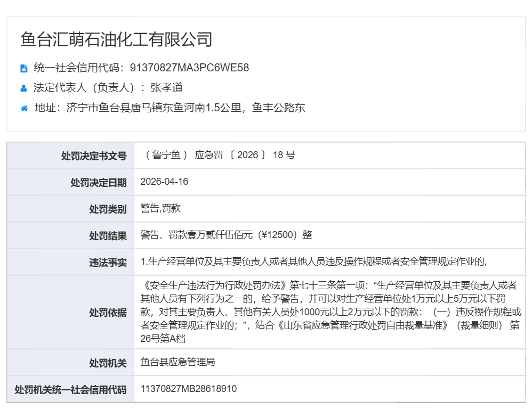Click the violation fact text starting 1.生产经营单位

(314, 261)
